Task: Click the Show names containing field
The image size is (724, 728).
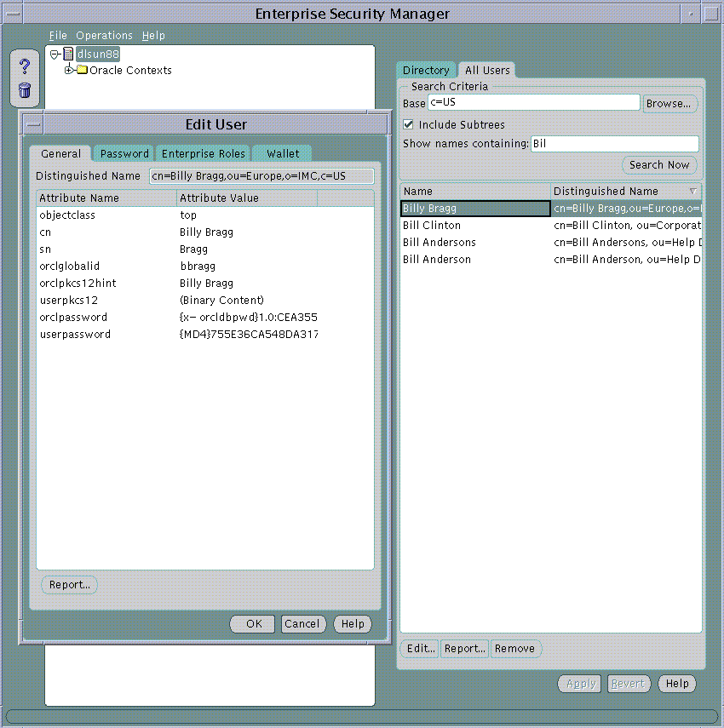Action: pyautogui.click(x=614, y=143)
